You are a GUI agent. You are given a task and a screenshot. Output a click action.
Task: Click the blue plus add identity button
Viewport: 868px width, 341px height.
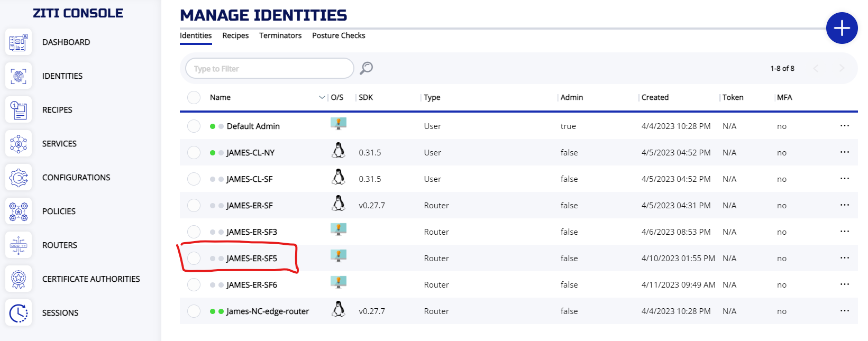click(x=842, y=28)
